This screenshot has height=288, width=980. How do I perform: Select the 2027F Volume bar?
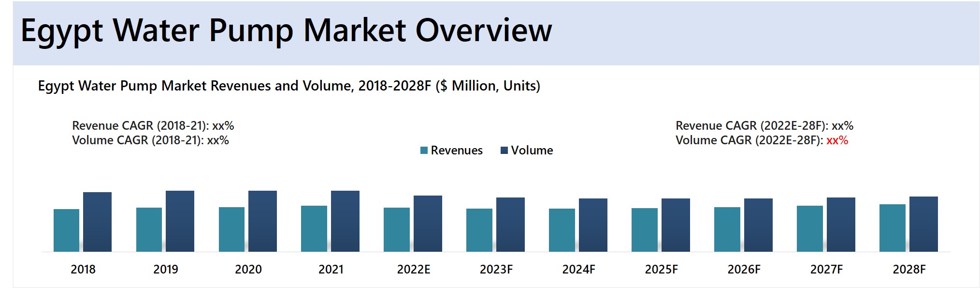(x=841, y=225)
